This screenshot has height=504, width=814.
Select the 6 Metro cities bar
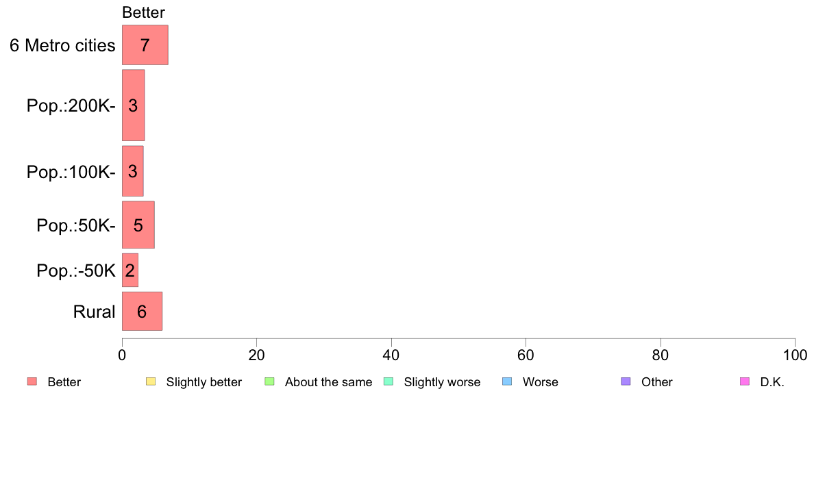coord(145,45)
